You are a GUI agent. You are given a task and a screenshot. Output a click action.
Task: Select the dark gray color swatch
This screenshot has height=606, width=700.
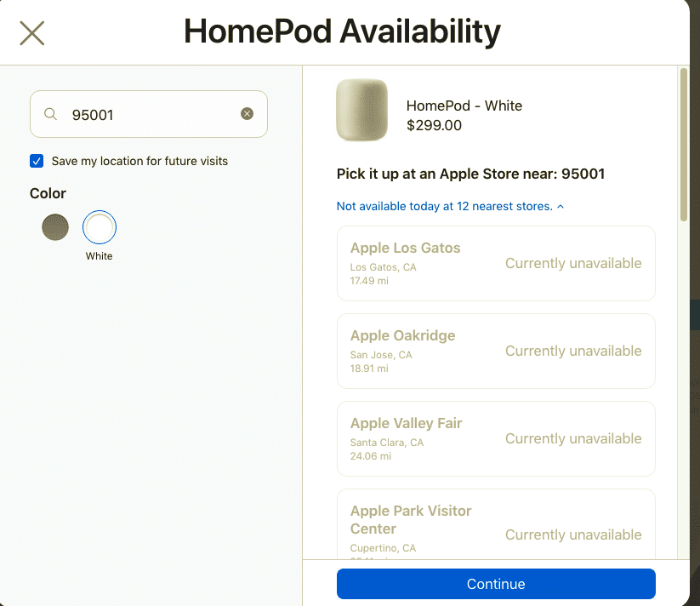[x=55, y=227]
